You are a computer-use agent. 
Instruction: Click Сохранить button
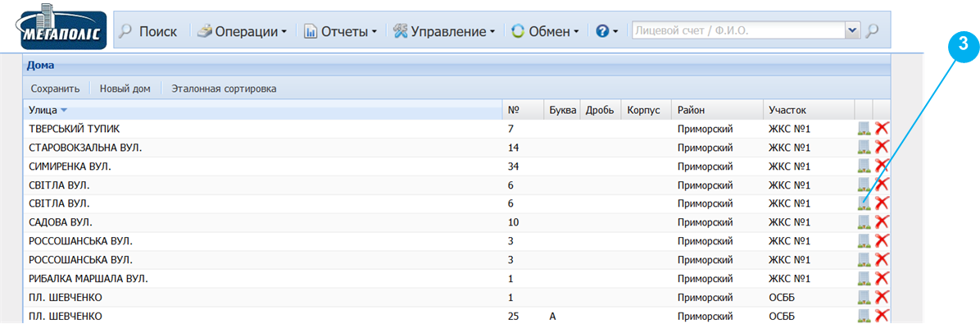(55, 89)
